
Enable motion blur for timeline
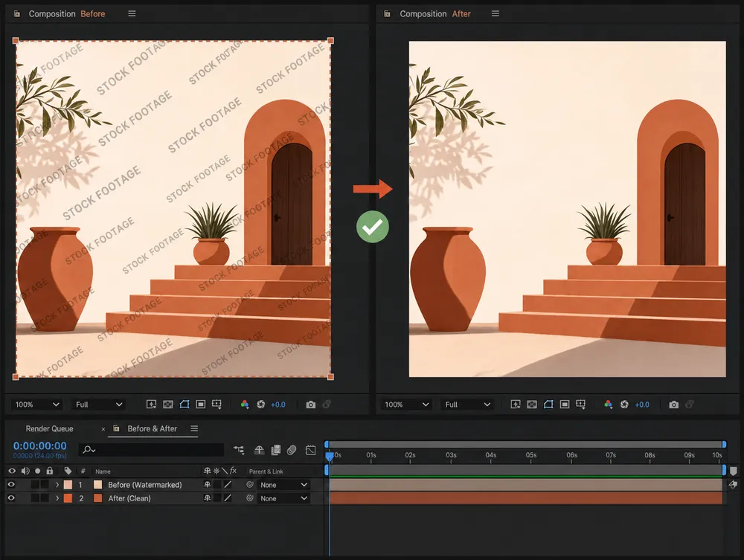click(292, 449)
